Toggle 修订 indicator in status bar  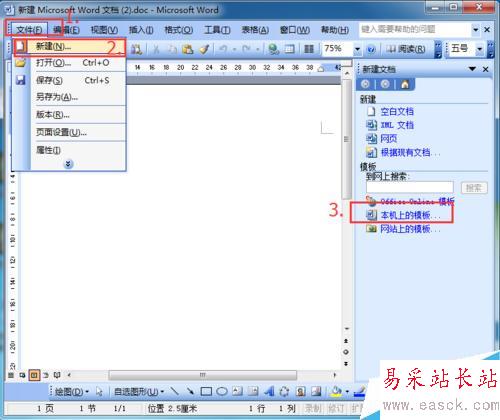(336, 408)
